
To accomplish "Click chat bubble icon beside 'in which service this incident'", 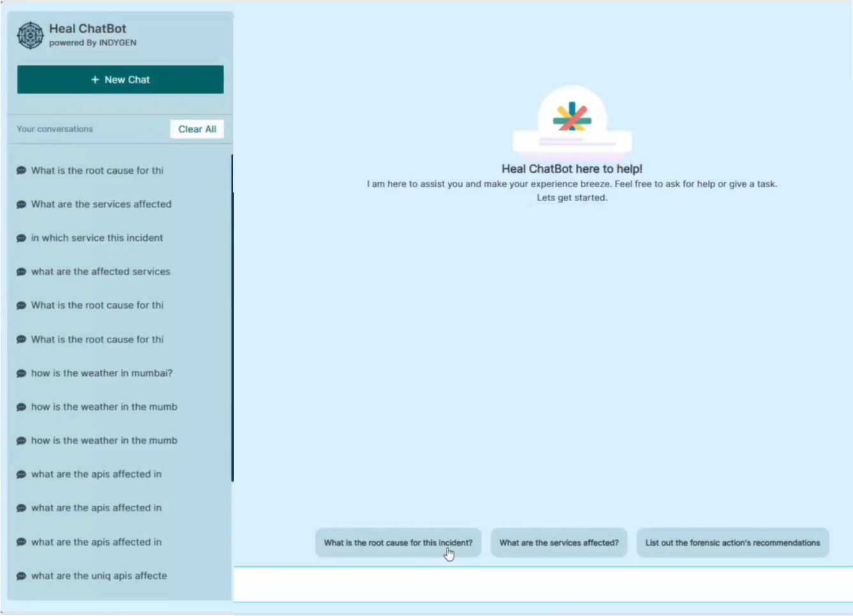I will [21, 238].
